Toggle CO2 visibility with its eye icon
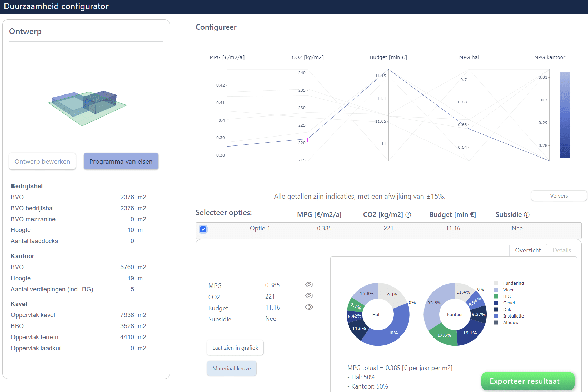Viewport: 588px width, 392px height. 309,296
